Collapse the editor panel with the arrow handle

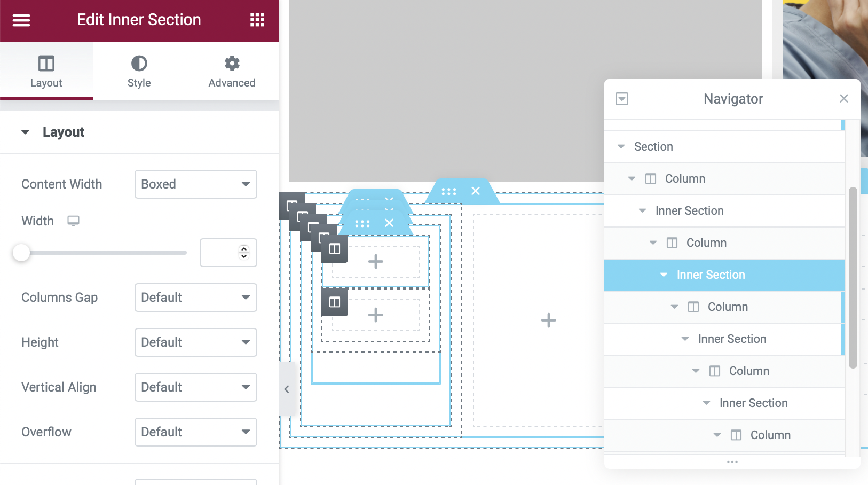click(287, 389)
